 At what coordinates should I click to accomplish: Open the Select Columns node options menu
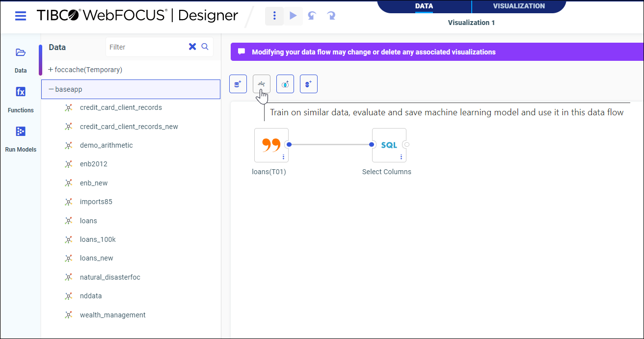pyautogui.click(x=401, y=157)
